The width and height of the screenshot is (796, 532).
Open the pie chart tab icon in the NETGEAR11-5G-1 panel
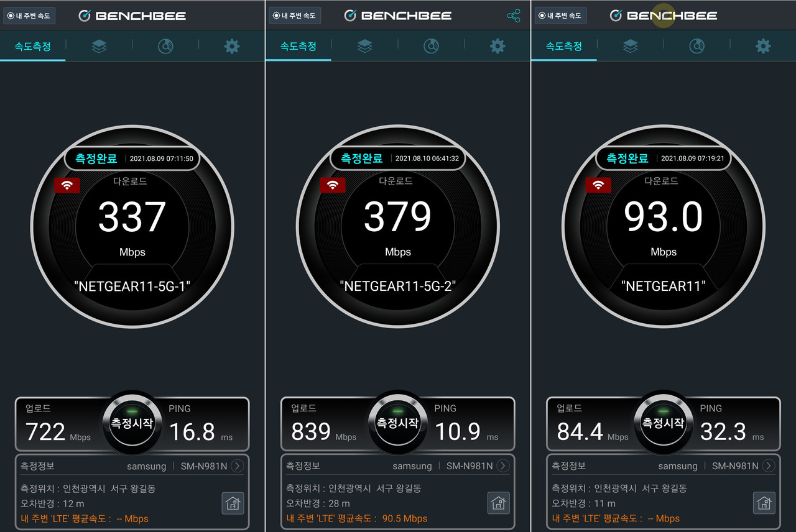point(165,46)
